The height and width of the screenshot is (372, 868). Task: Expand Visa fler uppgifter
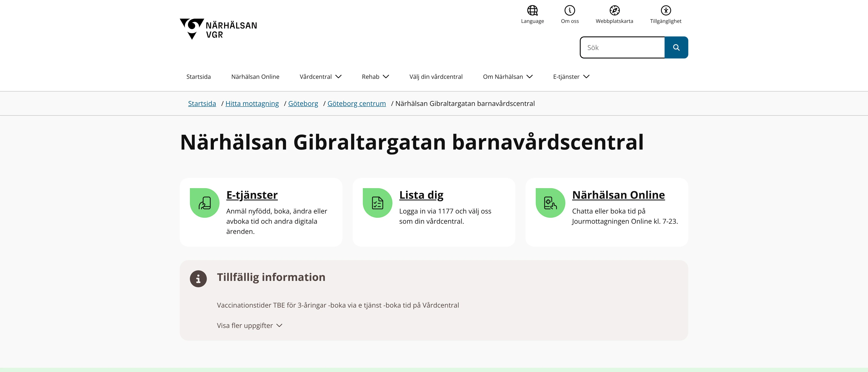pyautogui.click(x=249, y=325)
